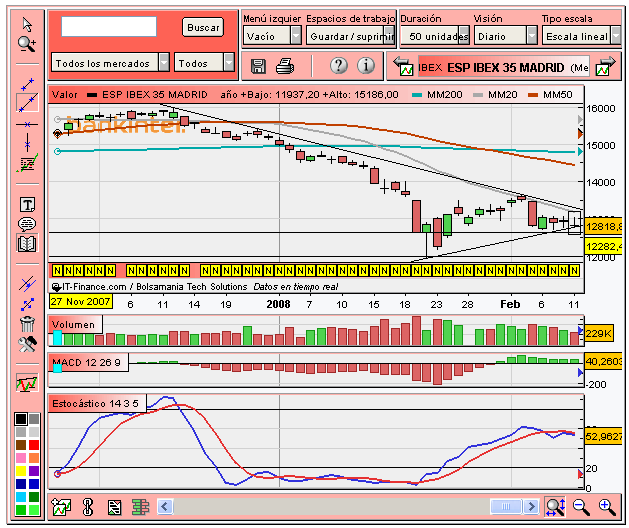Click the notes list icon at bottom
The image size is (629, 528).
pyautogui.click(x=114, y=508)
